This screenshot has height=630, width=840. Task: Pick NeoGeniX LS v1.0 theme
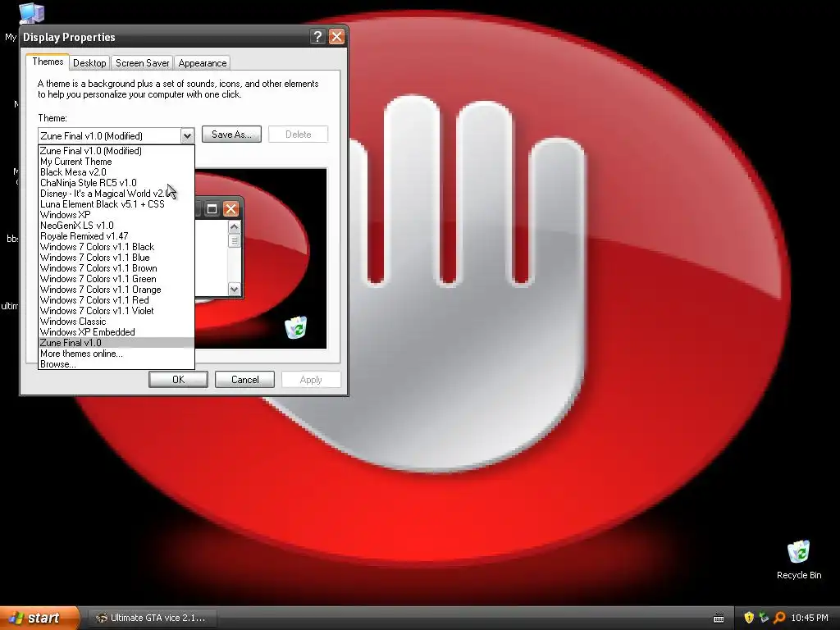116,226
